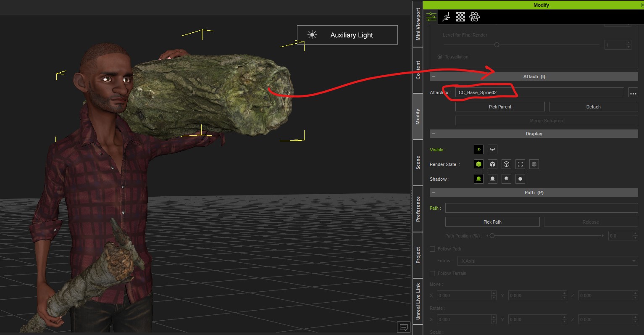644x335 pixels.
Task: Click the Attach to field showing CC_Base_Spine02
Action: pos(539,92)
